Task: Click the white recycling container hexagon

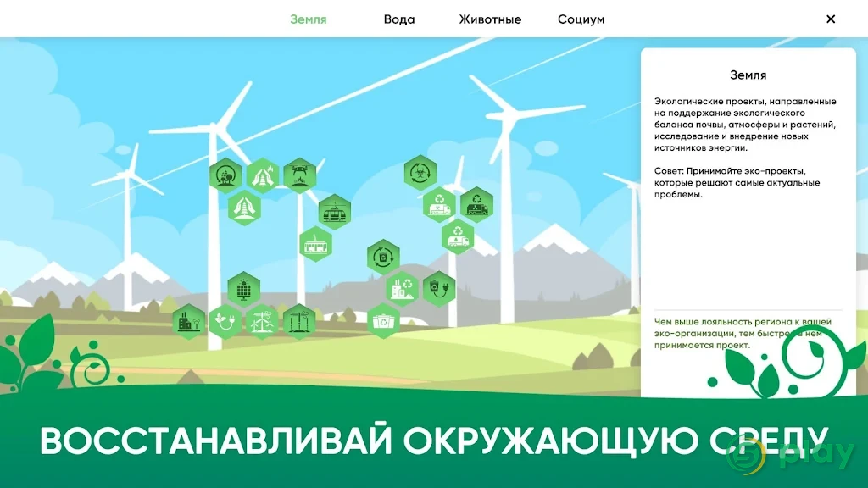Action: tap(383, 321)
